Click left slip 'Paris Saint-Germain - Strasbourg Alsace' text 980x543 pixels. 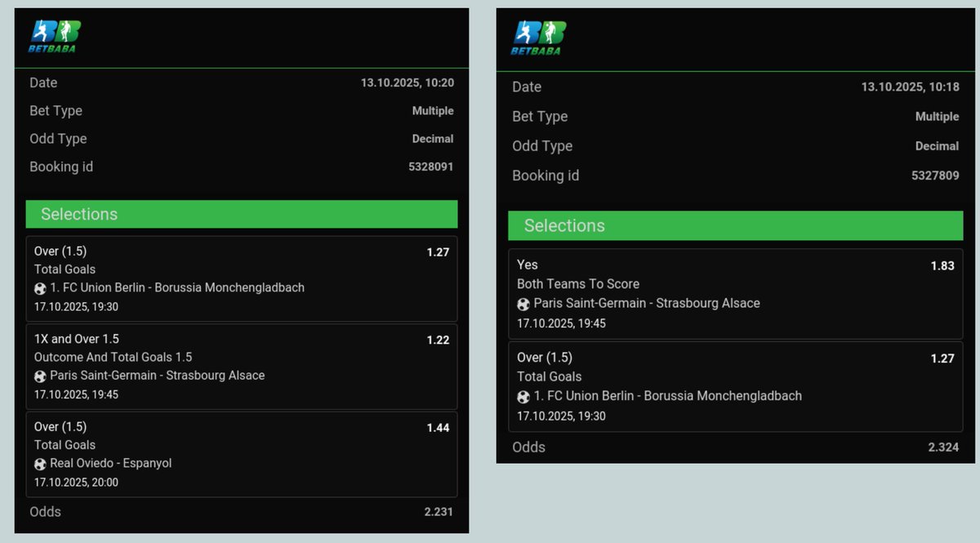point(158,376)
